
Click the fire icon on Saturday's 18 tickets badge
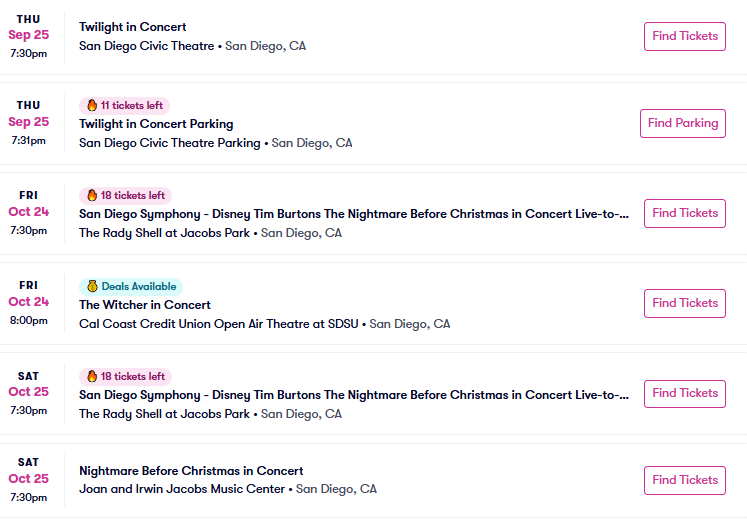92,376
